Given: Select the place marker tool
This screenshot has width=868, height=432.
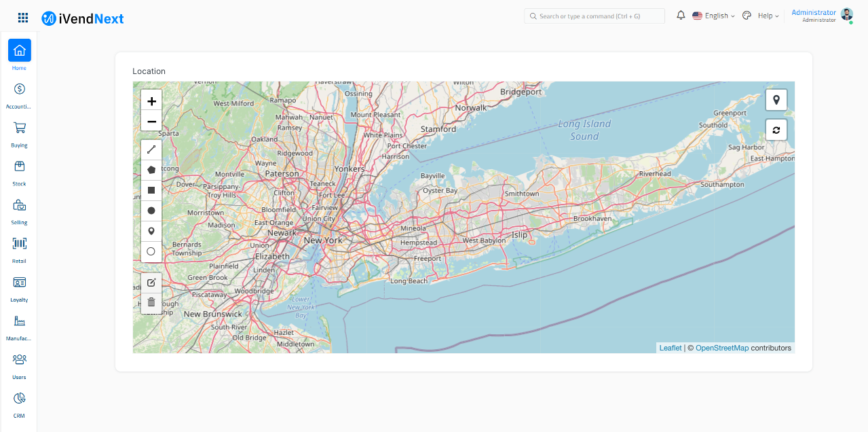Looking at the screenshot, I should point(151,232).
